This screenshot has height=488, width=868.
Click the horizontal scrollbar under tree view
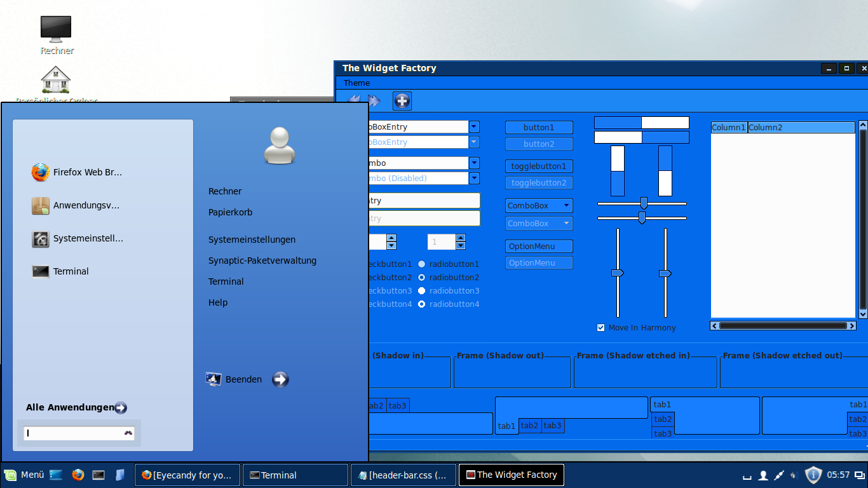(x=783, y=326)
